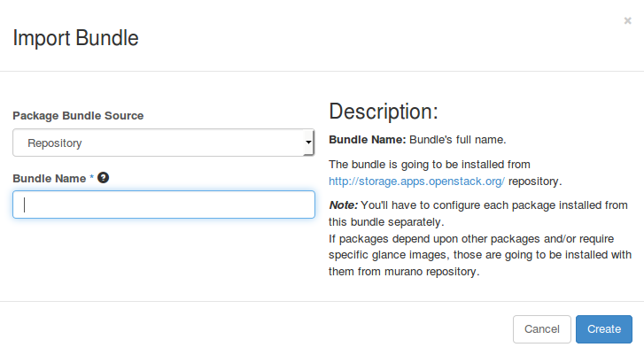Click the required asterisk beside Bundle Name
This screenshot has width=644, height=355.
(91, 178)
